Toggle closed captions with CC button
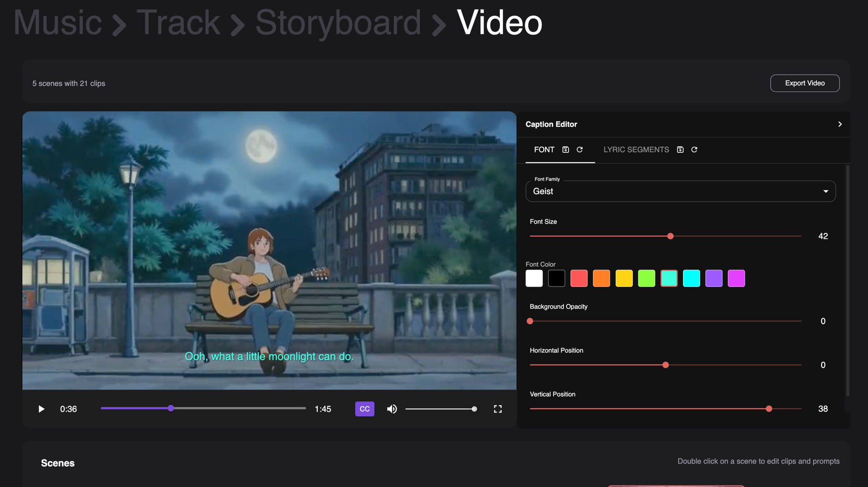The image size is (868, 487). coord(365,409)
